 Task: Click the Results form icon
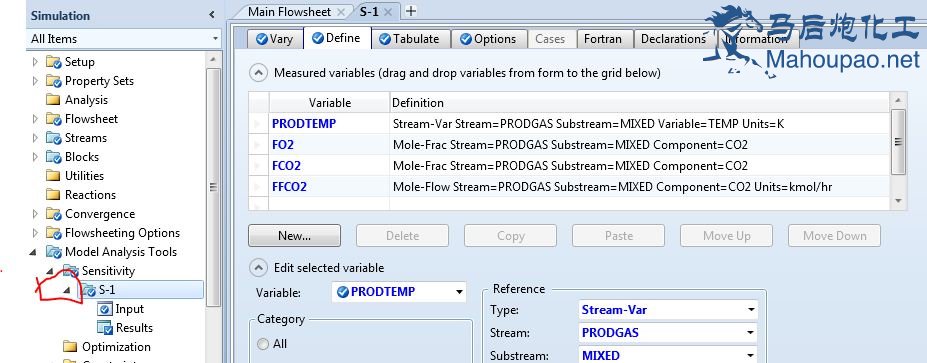coord(105,328)
